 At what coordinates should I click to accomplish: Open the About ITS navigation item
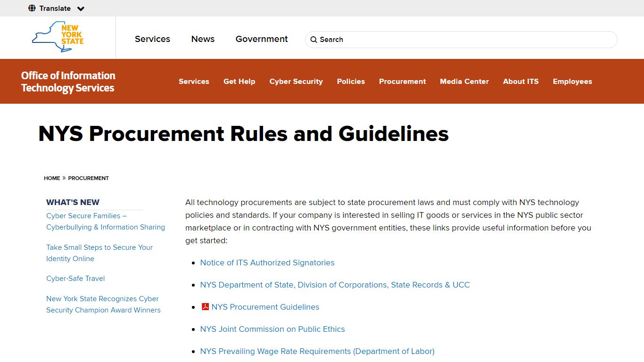click(520, 82)
